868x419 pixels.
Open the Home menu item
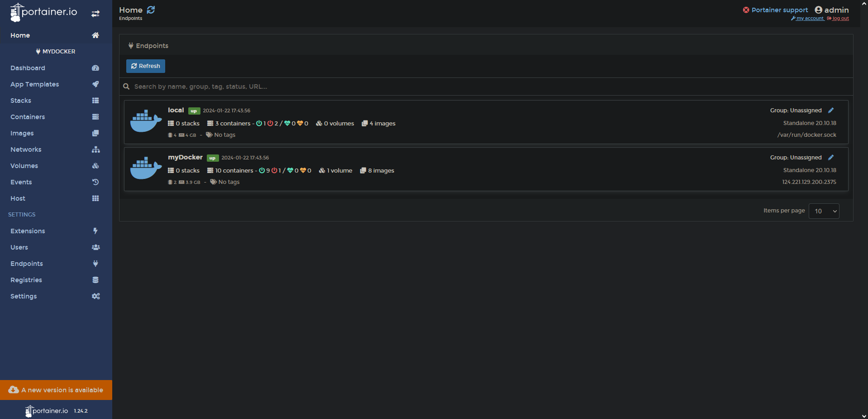pos(56,35)
